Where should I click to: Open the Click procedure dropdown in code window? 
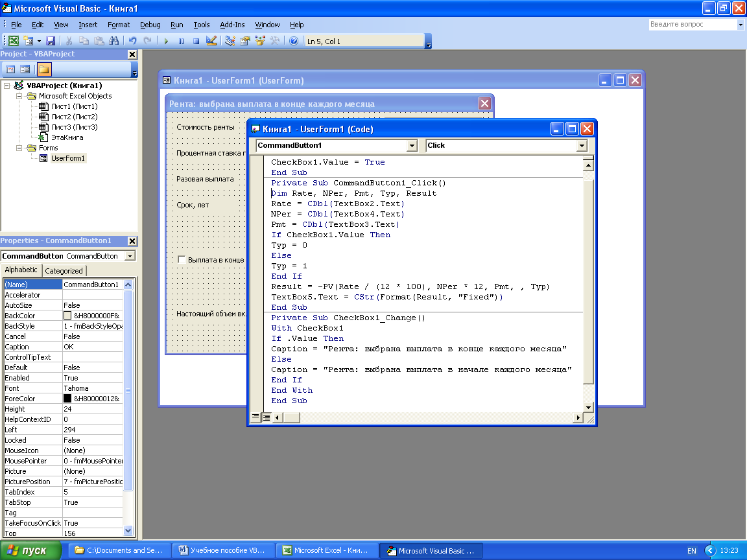coord(582,146)
